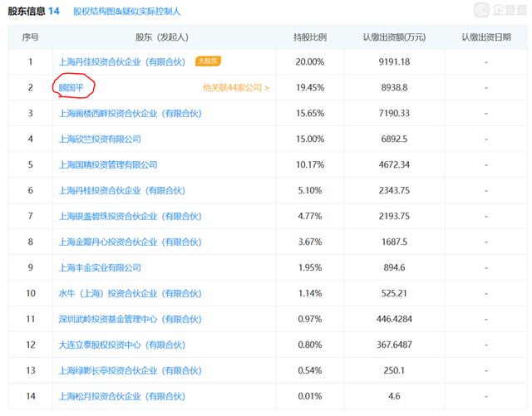Select the 15.65% shareholding cell
The width and height of the screenshot is (532, 416).
point(310,113)
